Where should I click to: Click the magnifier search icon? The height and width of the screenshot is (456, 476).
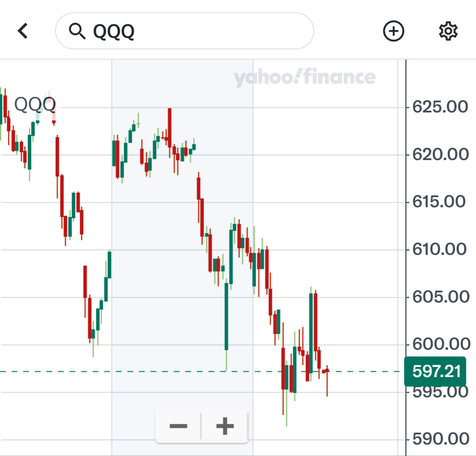pyautogui.click(x=78, y=31)
